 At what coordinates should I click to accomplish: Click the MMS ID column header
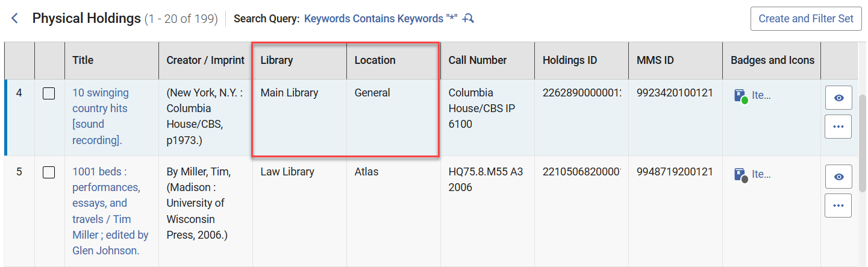pos(676,60)
